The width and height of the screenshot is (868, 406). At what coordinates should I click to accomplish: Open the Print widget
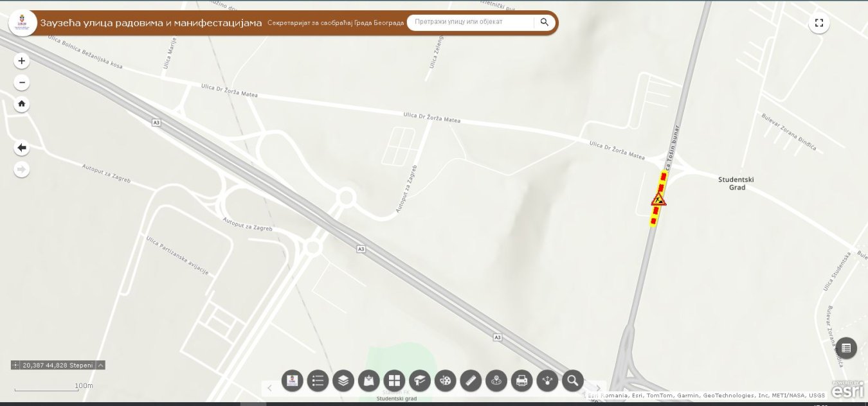tap(521, 380)
